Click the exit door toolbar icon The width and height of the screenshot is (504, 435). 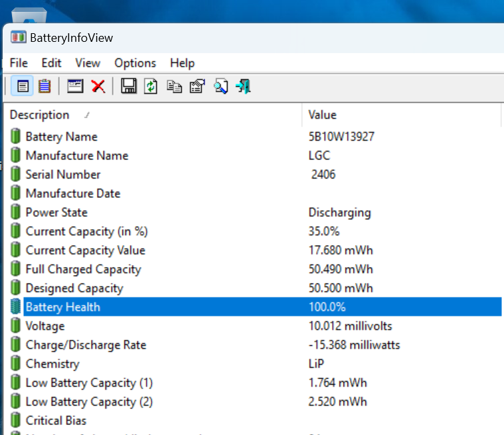(243, 86)
